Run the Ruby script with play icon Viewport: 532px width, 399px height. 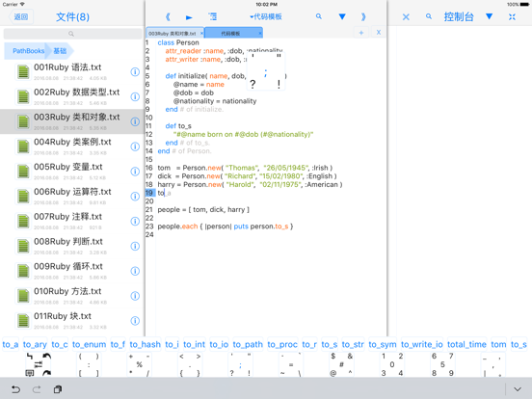point(189,17)
